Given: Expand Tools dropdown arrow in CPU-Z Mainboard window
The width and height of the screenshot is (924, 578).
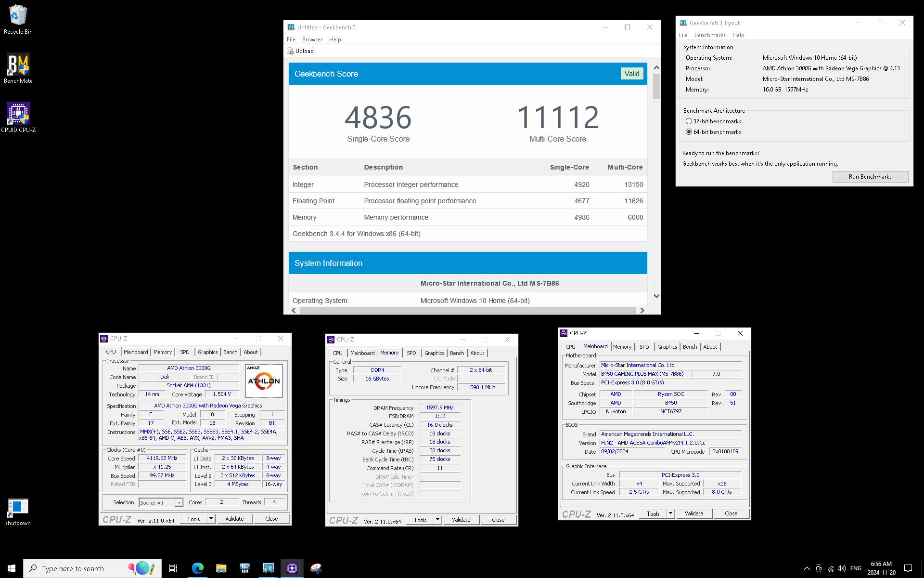Looking at the screenshot, I should tap(670, 513).
